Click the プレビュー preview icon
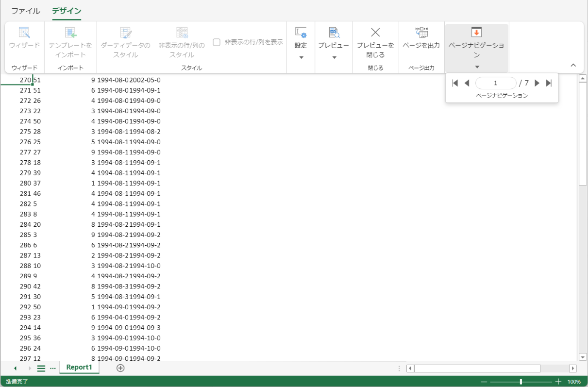This screenshot has height=387, width=588. coord(334,33)
